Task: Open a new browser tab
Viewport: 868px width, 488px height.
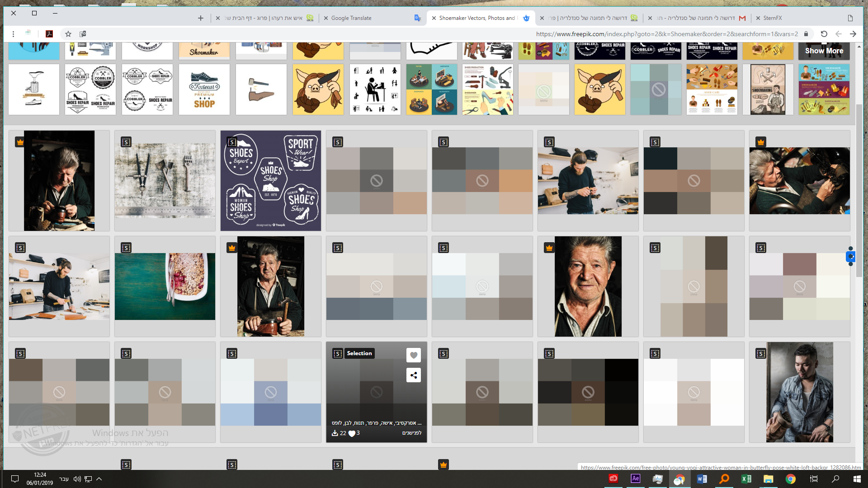Action: (201, 18)
